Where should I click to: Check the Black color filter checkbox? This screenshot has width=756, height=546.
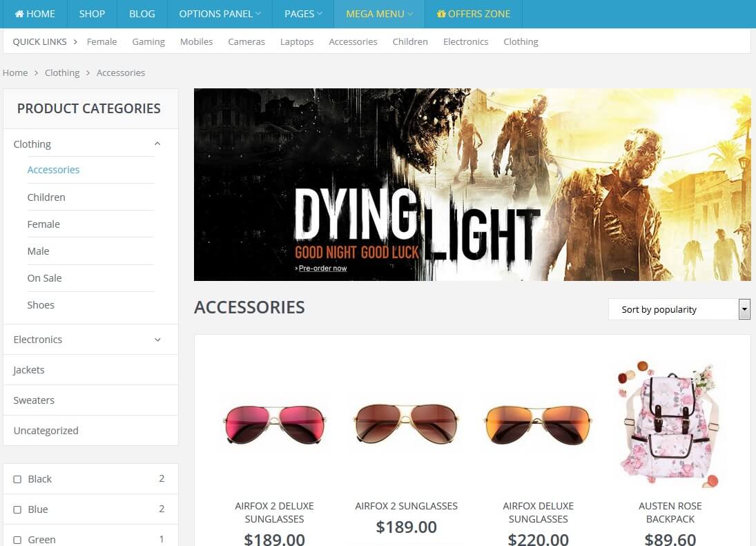click(x=18, y=479)
